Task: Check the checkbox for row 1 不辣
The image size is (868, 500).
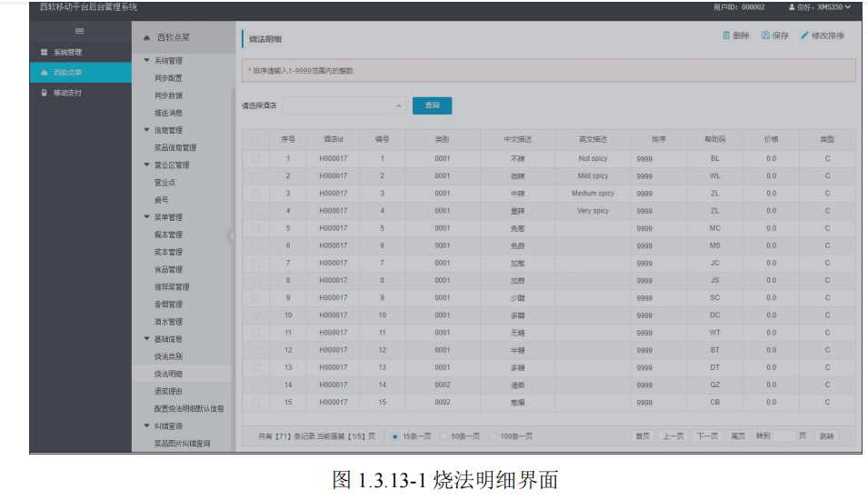Action: (x=255, y=158)
